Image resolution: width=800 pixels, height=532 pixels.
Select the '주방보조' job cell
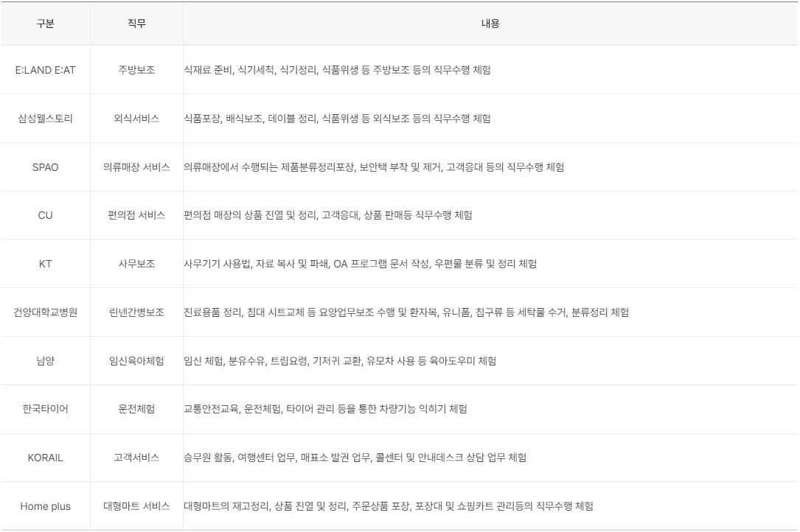[136, 70]
